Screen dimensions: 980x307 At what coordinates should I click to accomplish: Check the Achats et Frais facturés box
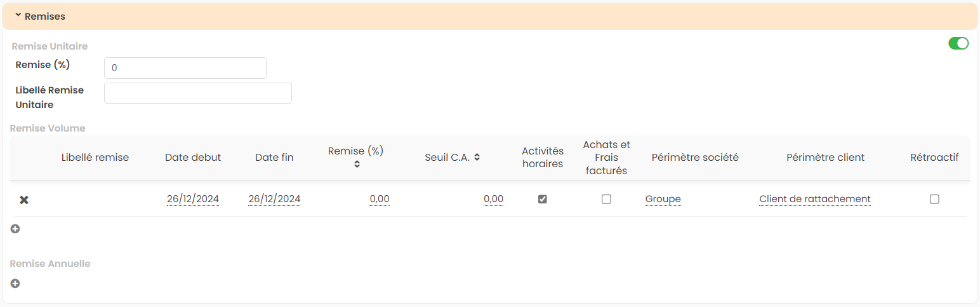(x=606, y=199)
